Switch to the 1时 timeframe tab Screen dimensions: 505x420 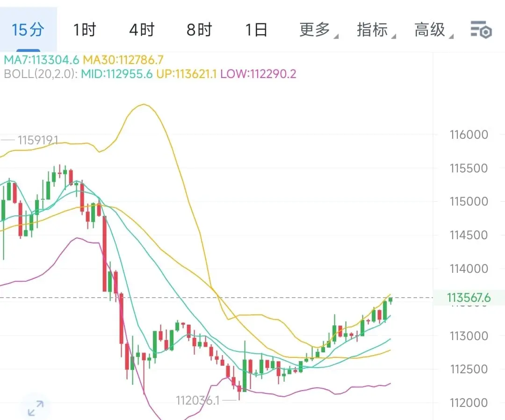85,29
